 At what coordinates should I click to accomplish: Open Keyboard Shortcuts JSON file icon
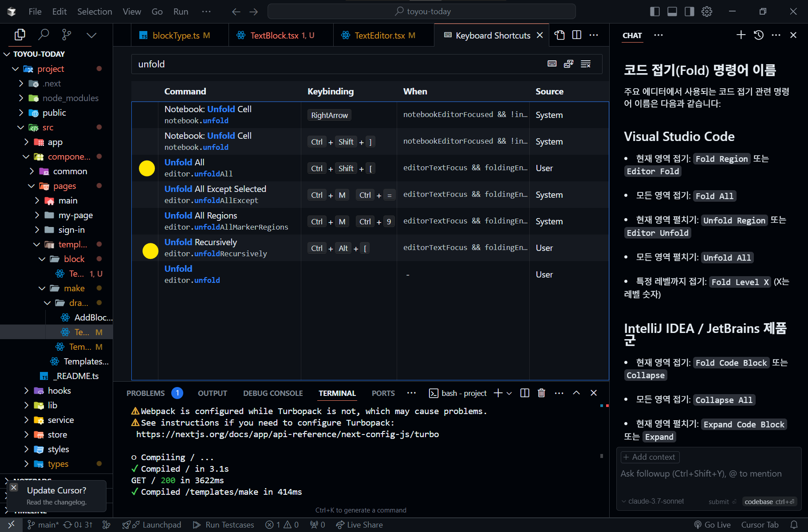click(x=560, y=35)
